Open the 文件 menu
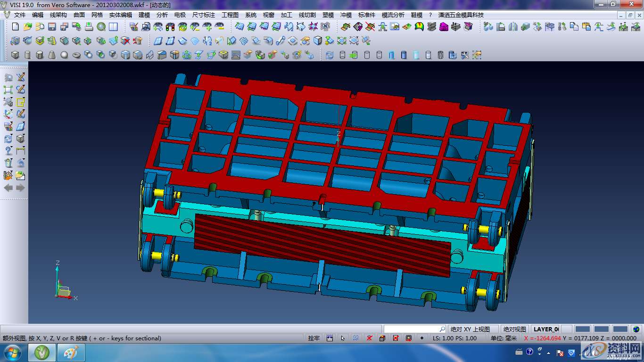 [x=20, y=15]
